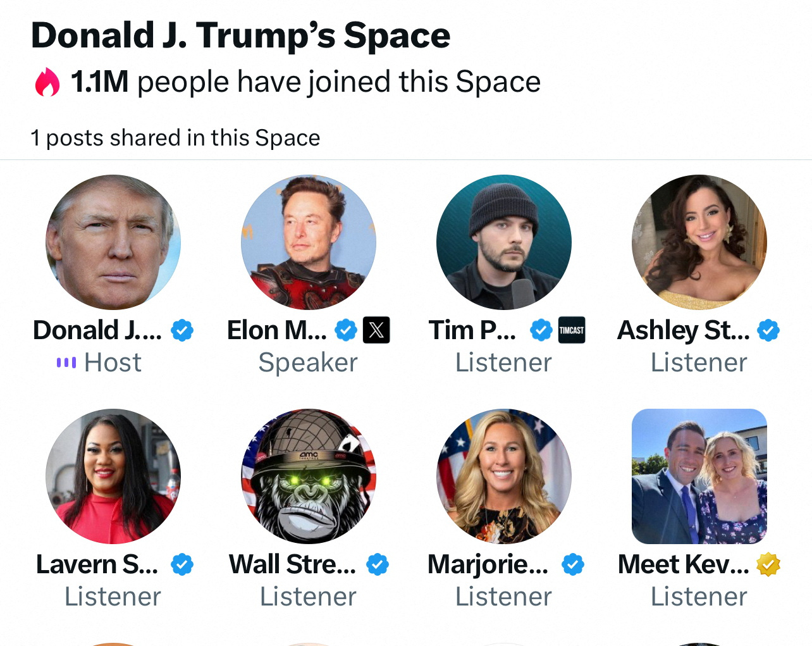Click the TIMCAST badge next to Tim P...
This screenshot has height=646, width=812.
[572, 330]
